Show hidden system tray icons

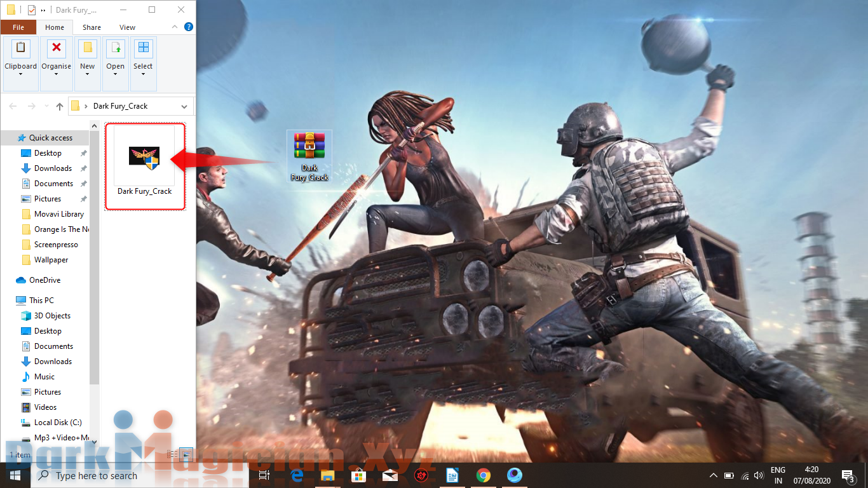(x=714, y=475)
